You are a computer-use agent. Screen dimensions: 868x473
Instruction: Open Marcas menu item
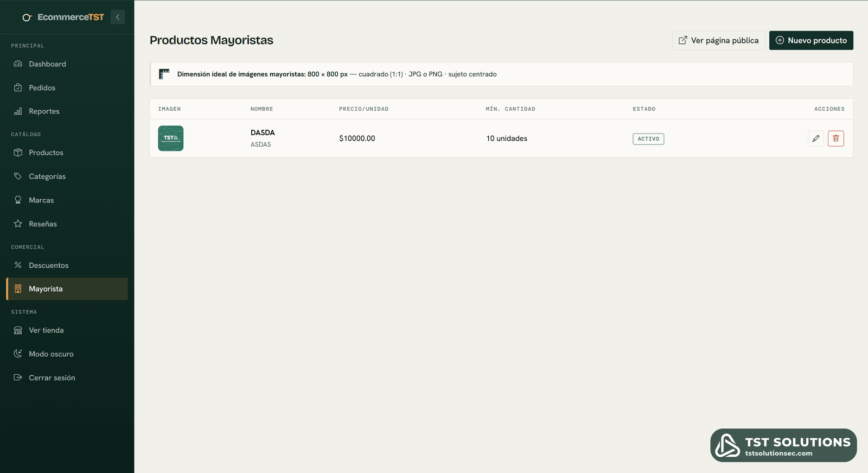(x=67, y=200)
